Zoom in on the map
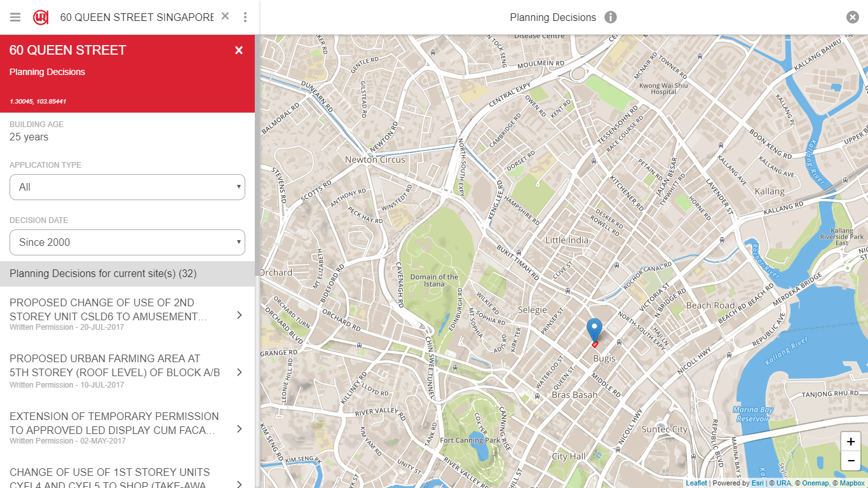This screenshot has height=488, width=868. (851, 442)
